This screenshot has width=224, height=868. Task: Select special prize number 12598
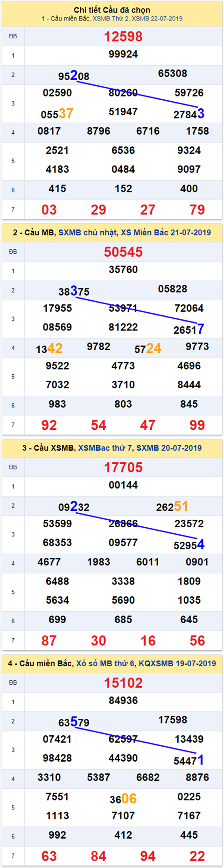[x=123, y=36]
